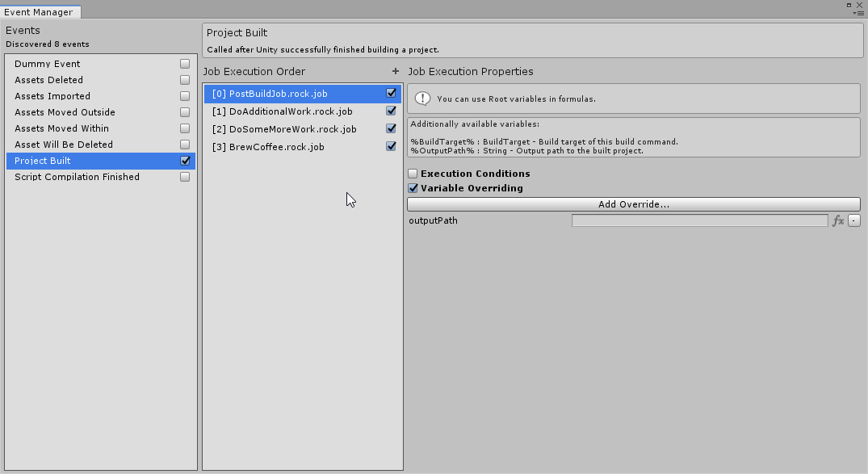Click the info speech bubble icon
868x474 pixels.
422,99
